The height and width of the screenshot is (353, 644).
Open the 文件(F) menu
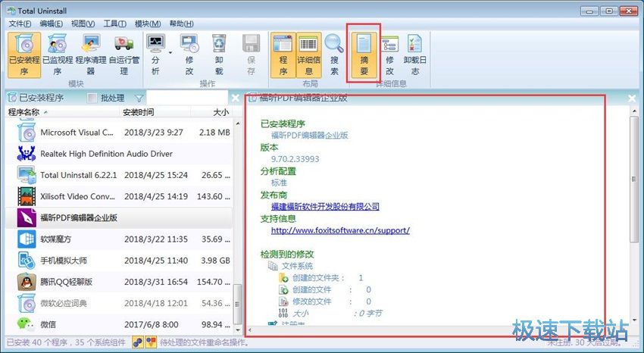pyautogui.click(x=20, y=23)
